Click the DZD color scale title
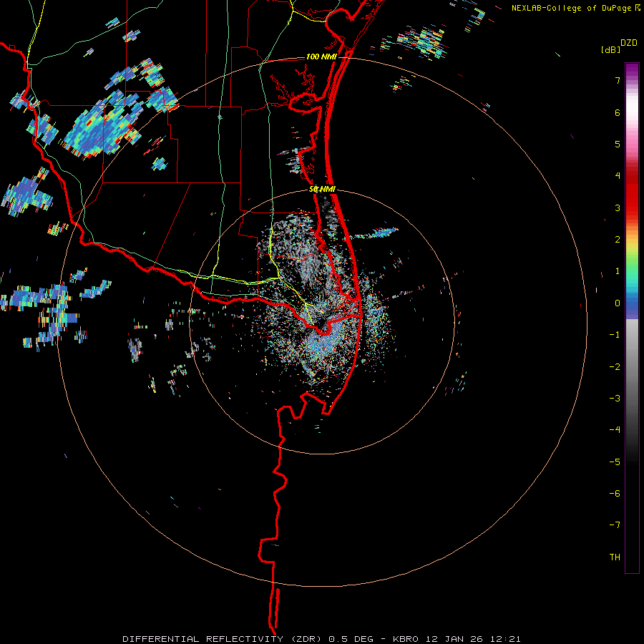Screen dimensions: 644x644 (x=629, y=43)
